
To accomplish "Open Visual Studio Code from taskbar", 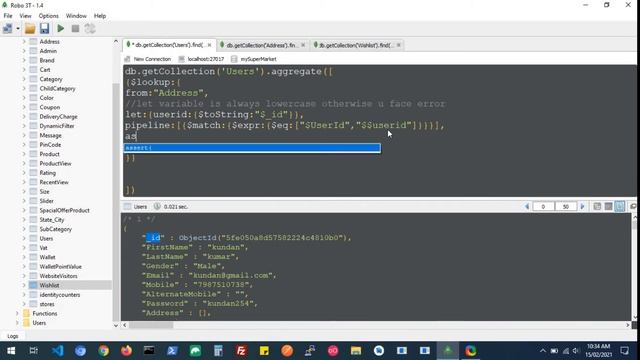I will pyautogui.click(x=57, y=351).
